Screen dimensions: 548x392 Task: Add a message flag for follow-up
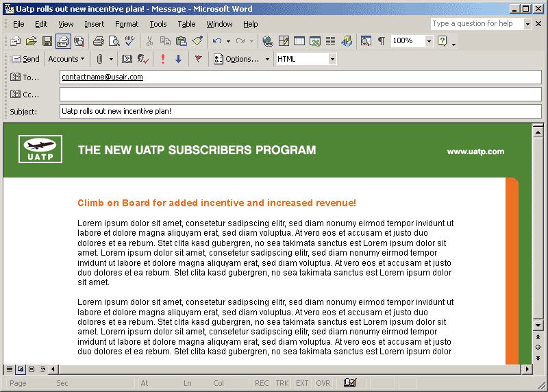tap(199, 59)
